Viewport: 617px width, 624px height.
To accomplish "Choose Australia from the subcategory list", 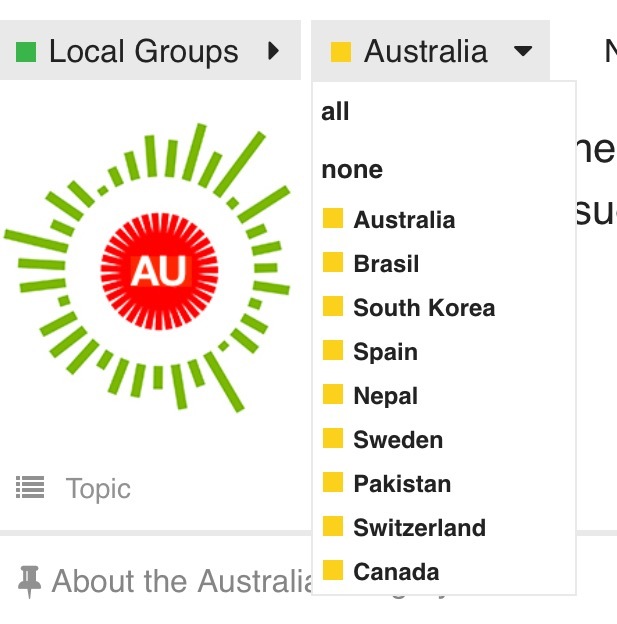I will pos(404,220).
